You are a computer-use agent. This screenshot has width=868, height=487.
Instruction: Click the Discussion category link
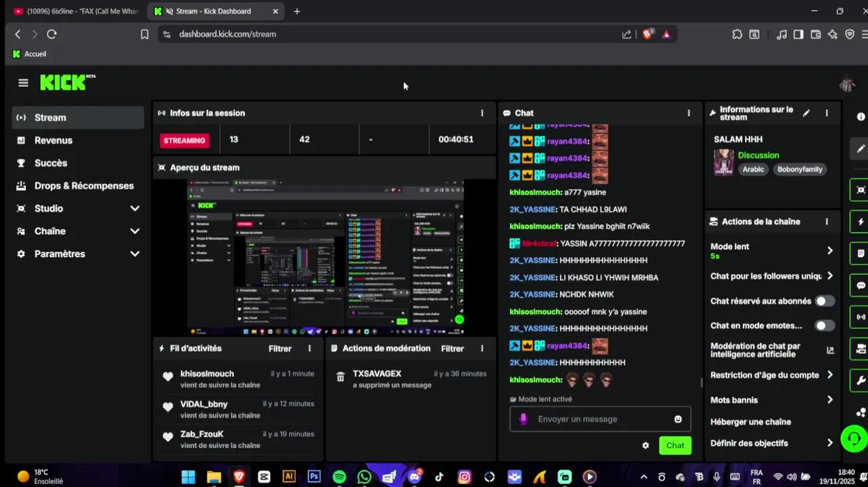click(x=758, y=156)
